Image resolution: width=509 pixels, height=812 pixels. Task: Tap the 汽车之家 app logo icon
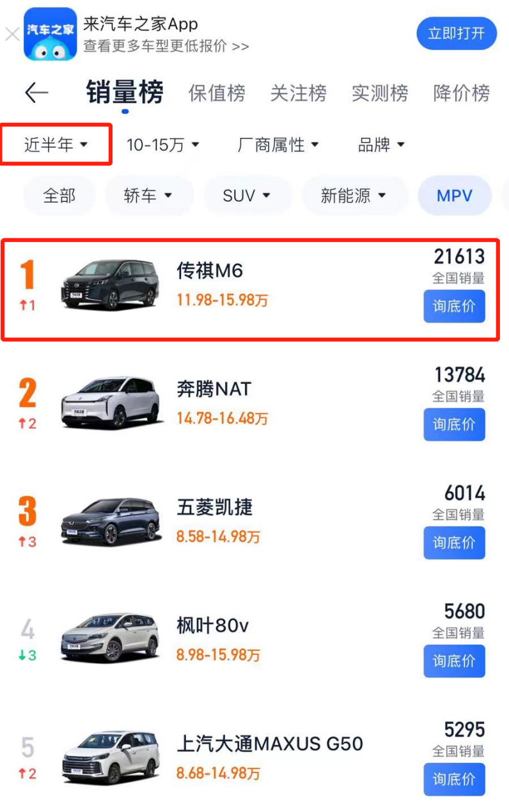(51, 34)
